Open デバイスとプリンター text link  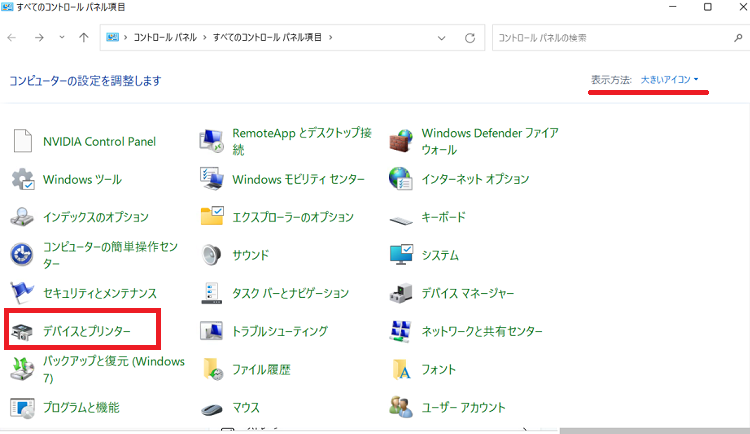point(87,331)
